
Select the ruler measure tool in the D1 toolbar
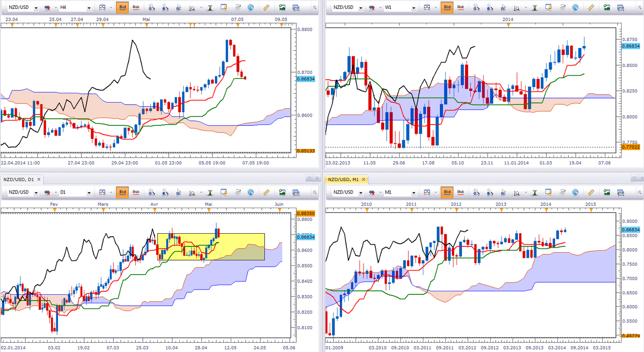(x=266, y=192)
